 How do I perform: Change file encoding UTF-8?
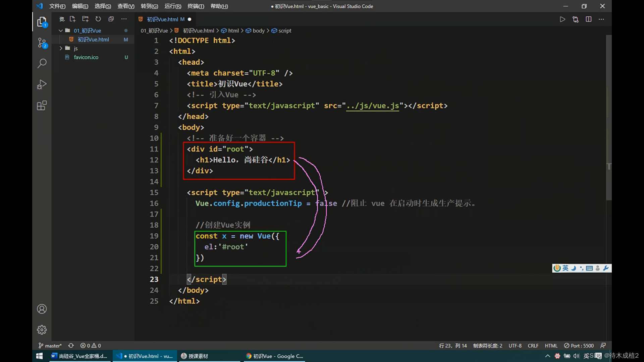click(x=515, y=346)
